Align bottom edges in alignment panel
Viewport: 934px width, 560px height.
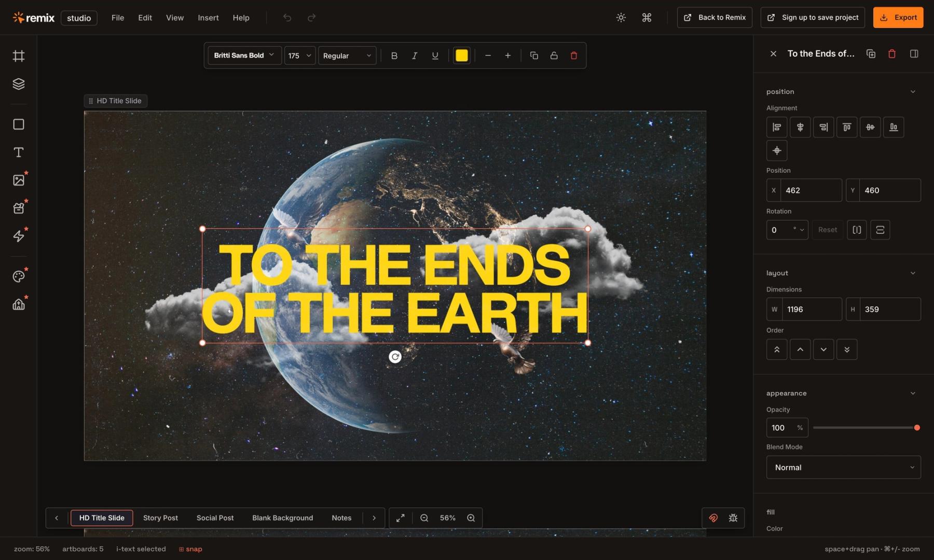pyautogui.click(x=894, y=127)
